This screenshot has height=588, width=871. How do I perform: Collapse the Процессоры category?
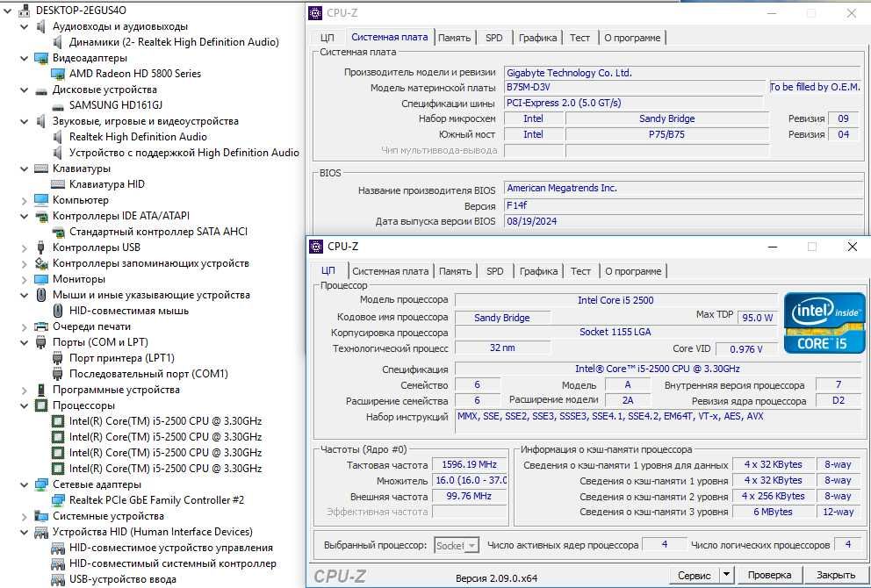click(24, 405)
